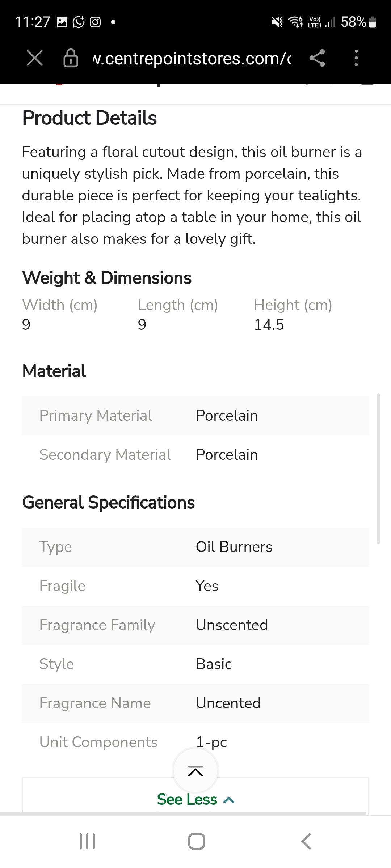
Task: Tap the muted sound status icon
Action: coord(277,22)
